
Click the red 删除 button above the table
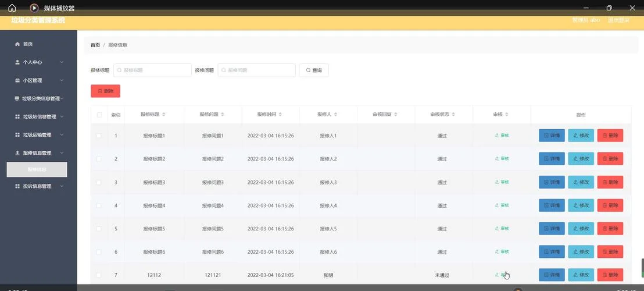click(x=106, y=91)
